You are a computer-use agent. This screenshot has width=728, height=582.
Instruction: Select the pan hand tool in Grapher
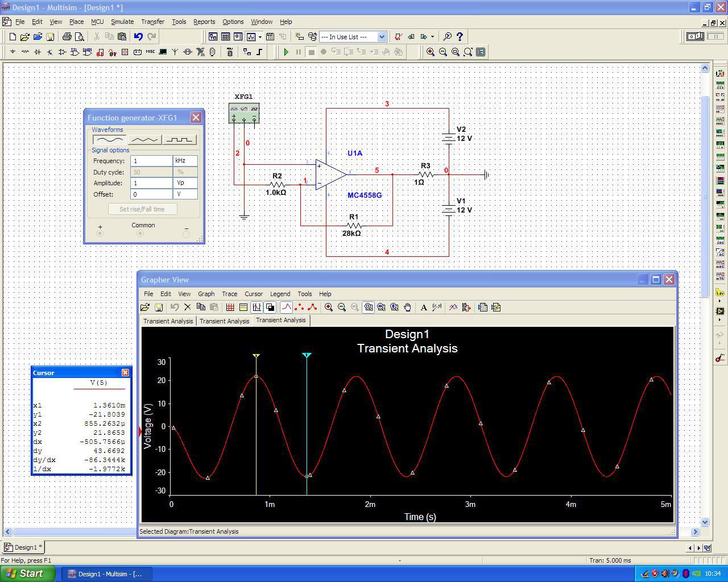(x=408, y=307)
